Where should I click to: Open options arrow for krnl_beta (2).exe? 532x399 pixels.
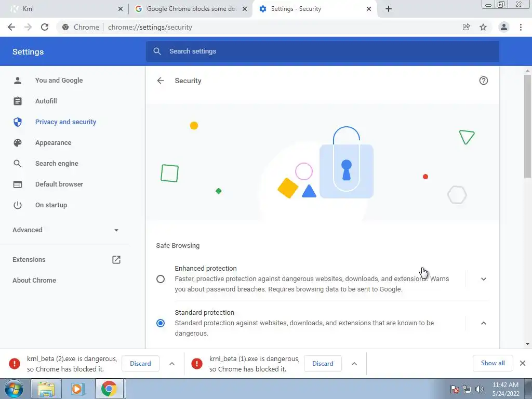[x=172, y=364]
